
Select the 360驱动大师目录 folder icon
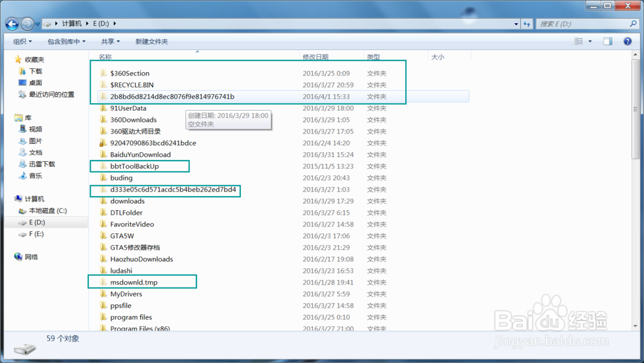104,131
